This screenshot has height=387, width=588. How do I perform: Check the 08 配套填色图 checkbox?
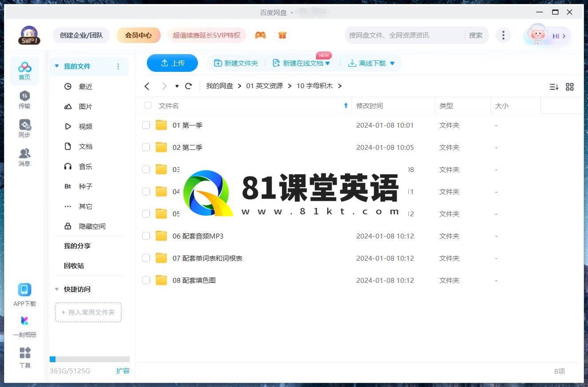pos(146,280)
